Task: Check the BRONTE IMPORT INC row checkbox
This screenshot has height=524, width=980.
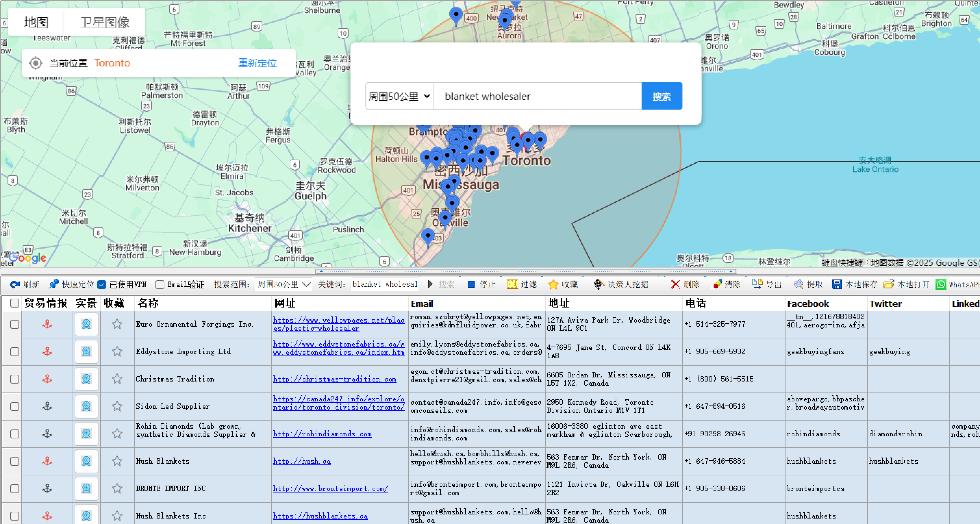Action: (x=14, y=489)
